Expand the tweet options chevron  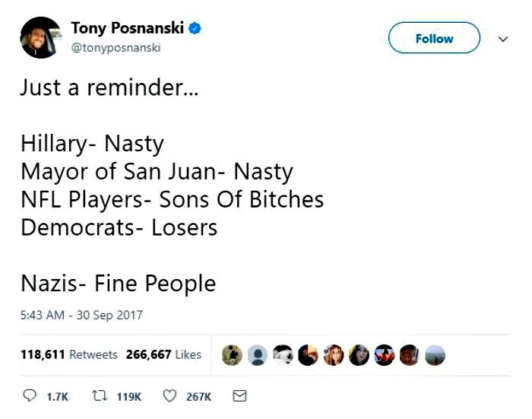[503, 39]
